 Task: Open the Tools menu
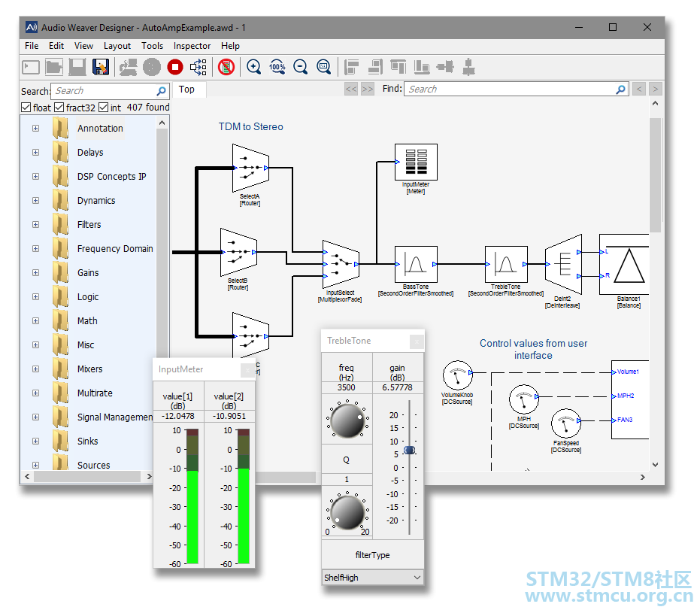[x=152, y=46]
